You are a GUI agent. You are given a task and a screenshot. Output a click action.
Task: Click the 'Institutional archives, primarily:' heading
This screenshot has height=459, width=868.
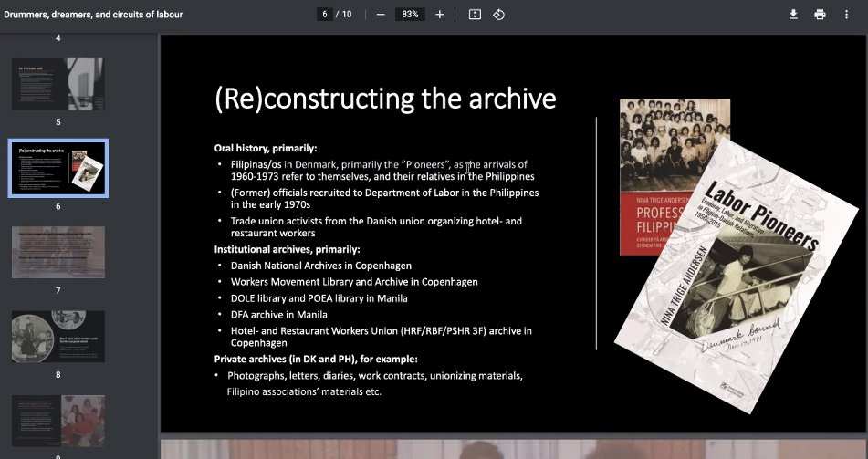click(287, 249)
